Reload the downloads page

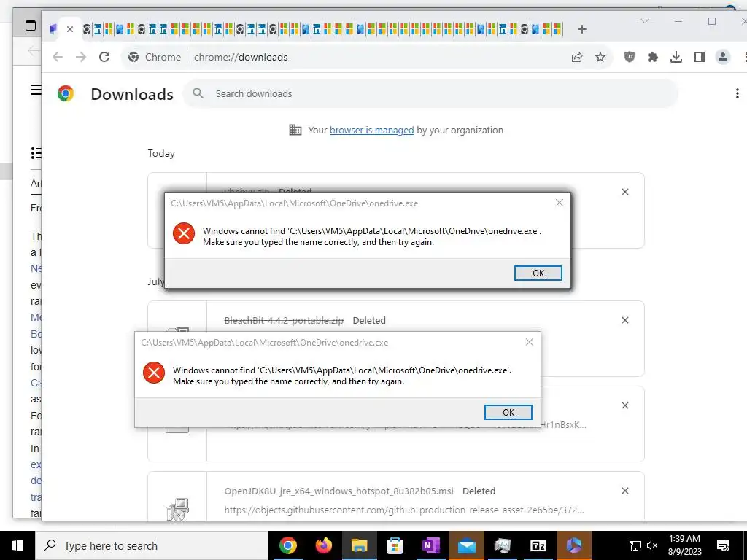pos(104,57)
